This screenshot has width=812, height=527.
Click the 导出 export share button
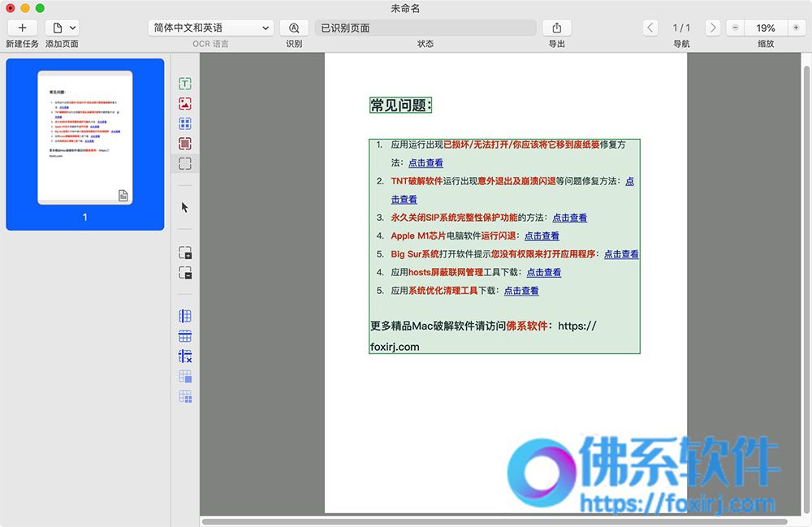point(557,28)
